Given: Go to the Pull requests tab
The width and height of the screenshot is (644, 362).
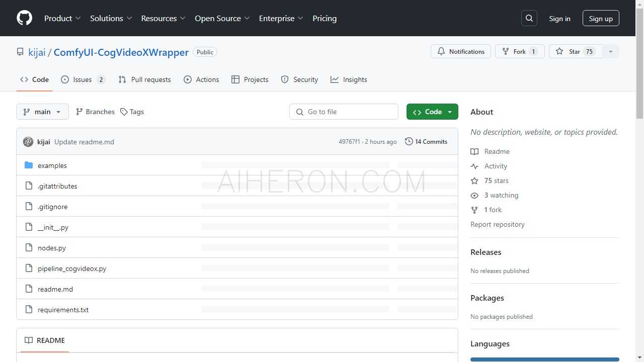Looking at the screenshot, I should pyautogui.click(x=145, y=79).
